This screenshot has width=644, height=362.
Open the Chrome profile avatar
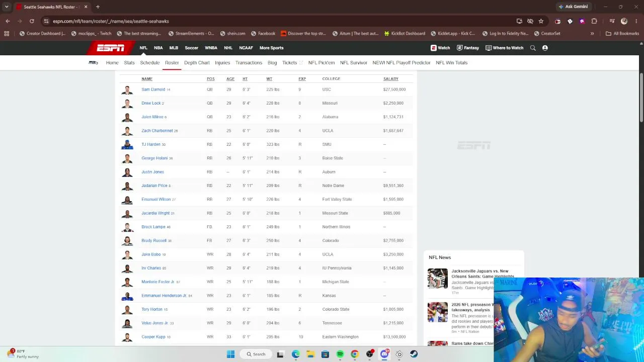[x=624, y=21]
